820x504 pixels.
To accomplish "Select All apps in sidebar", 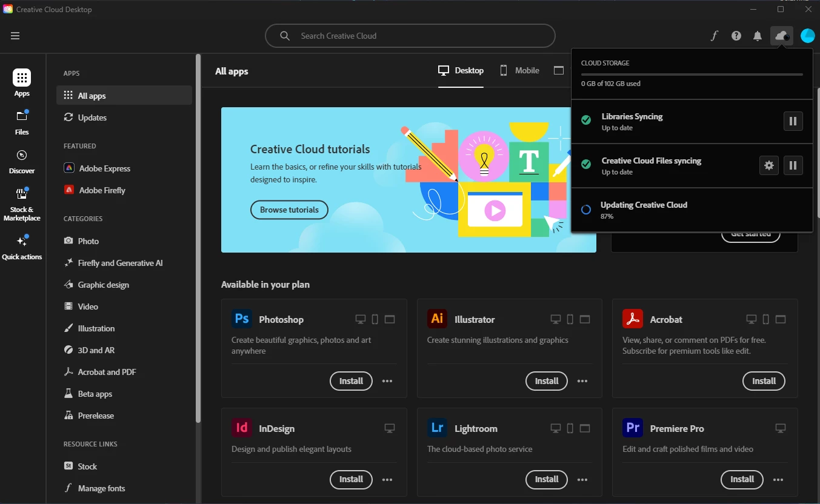I will [x=124, y=96].
